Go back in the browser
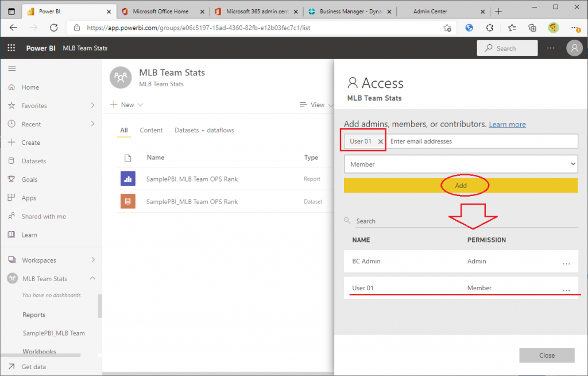 tap(14, 28)
